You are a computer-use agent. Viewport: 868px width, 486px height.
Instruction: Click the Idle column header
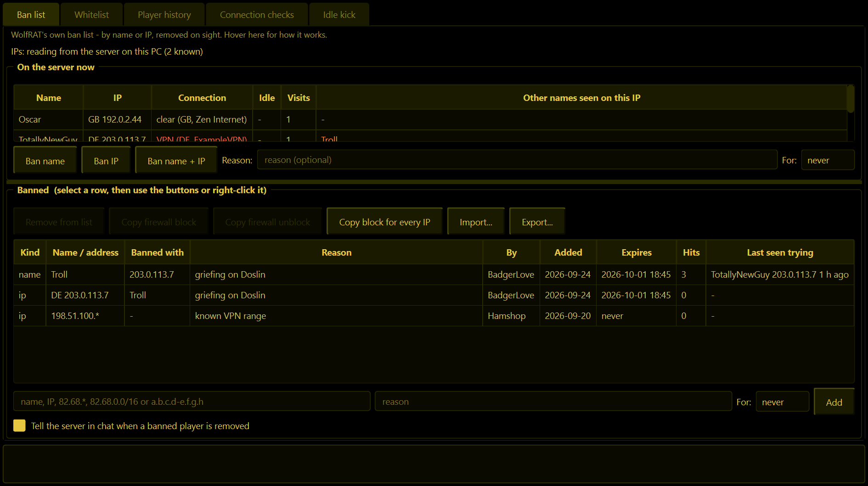pos(266,98)
